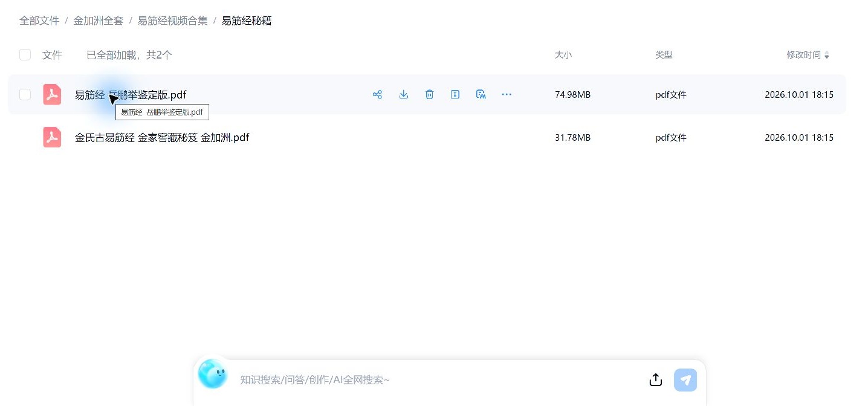
Task: Click the PDF icon of 易筋经 岳鹏举鉴定版.pdf
Action: [x=52, y=94]
